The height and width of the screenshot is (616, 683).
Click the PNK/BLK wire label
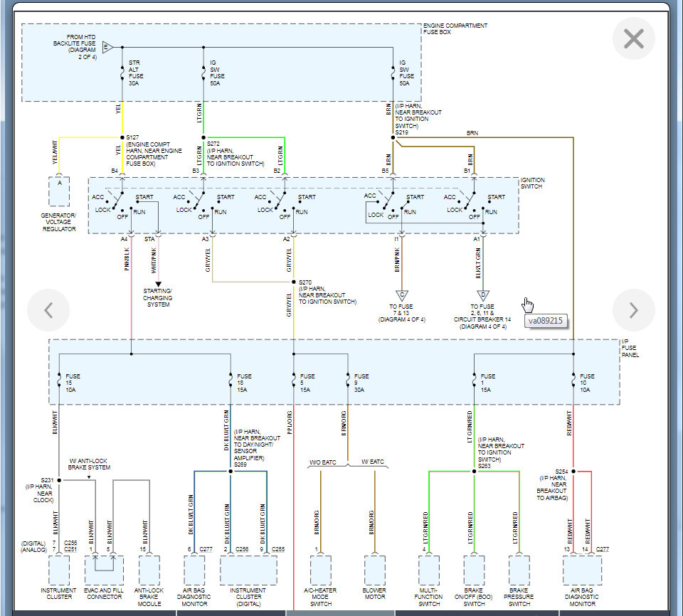tap(127, 259)
